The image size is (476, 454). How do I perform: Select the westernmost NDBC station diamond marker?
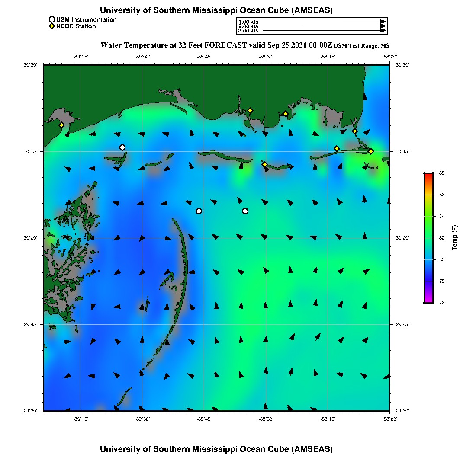[x=61, y=125]
